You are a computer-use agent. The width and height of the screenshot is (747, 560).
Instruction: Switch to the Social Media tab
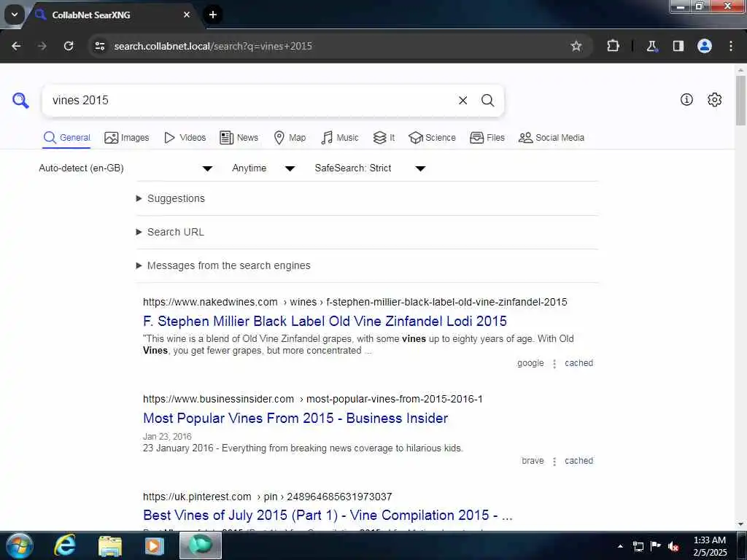click(x=551, y=138)
